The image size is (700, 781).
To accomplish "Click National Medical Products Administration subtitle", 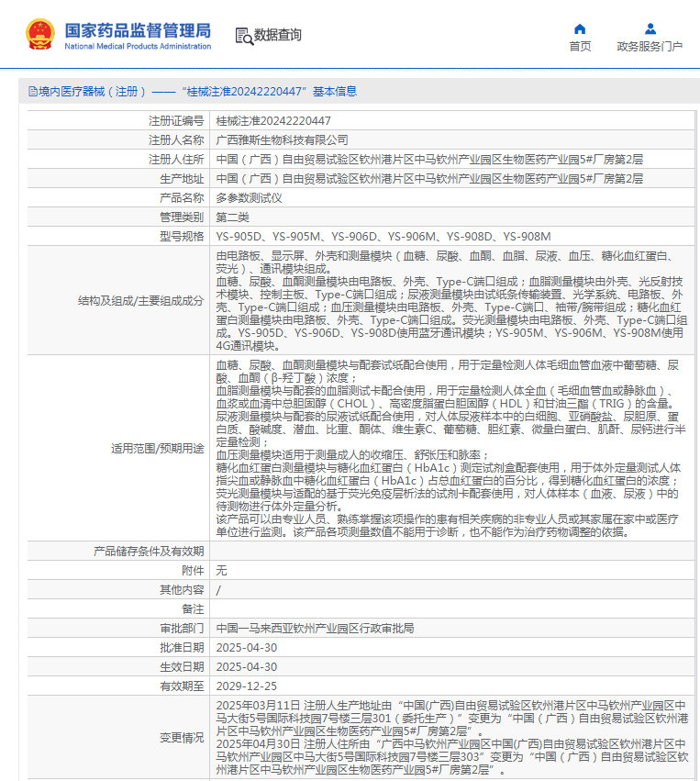I will 138,46.
